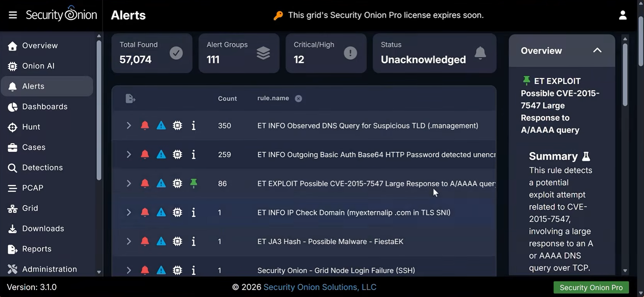Acknowledge the myexternalip IP Check alert
This screenshot has width=644, height=297.
145,212
